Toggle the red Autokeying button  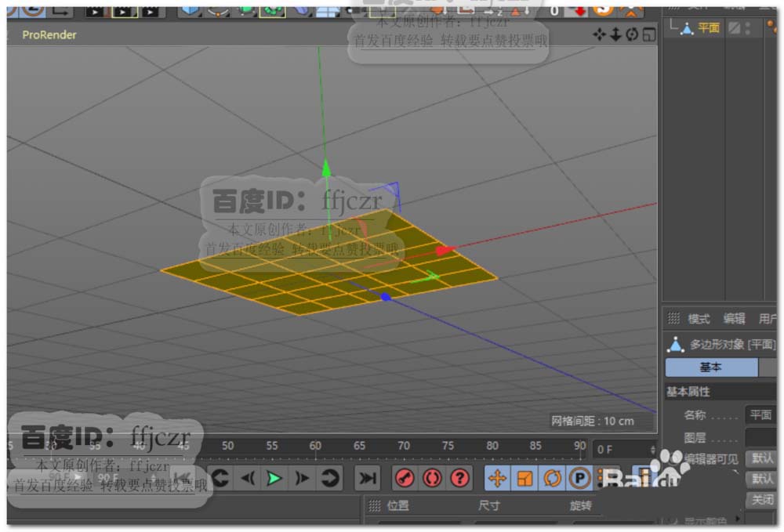[x=432, y=479]
